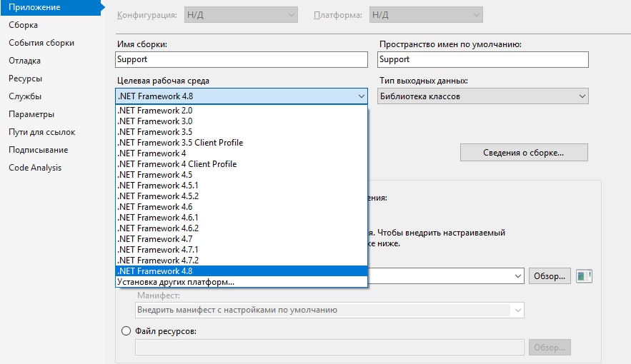Screen dimensions: 631x364
Task: Open the Code Analysis tab
Action: coord(35,168)
